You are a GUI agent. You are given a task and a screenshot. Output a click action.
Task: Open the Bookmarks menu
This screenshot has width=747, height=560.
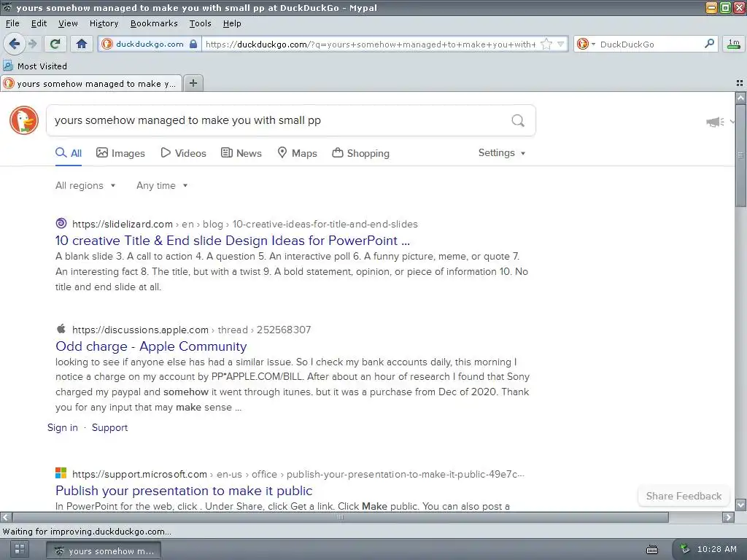(154, 23)
